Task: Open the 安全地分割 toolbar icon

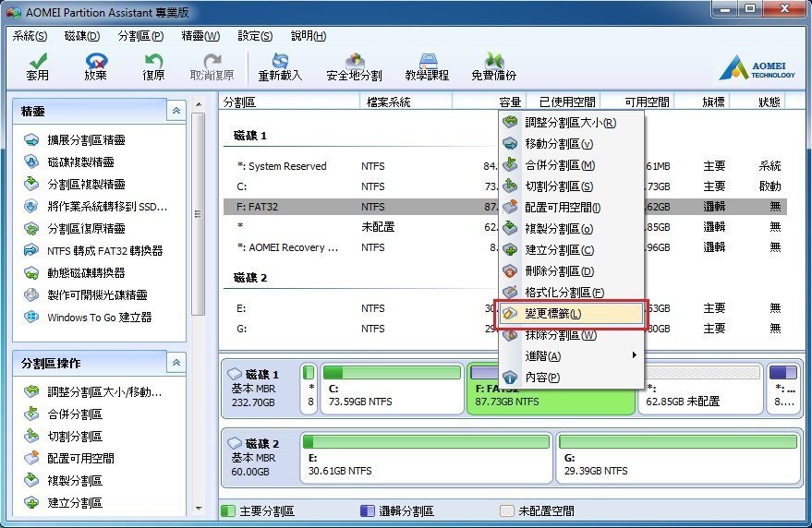Action: pyautogui.click(x=354, y=66)
